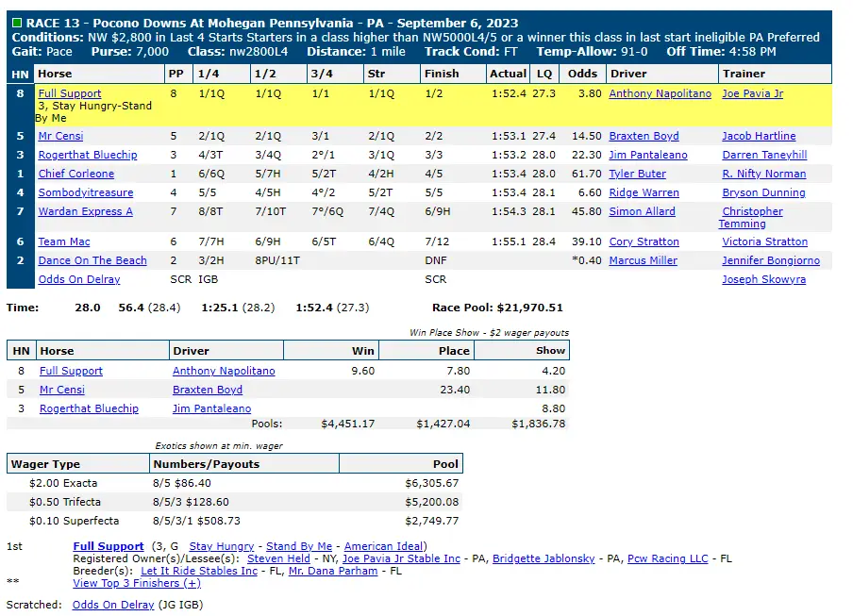Viewport: 853px width, 616px height.
Task: Open Rogerthat Bluechip in the payouts table
Action: pyautogui.click(x=89, y=408)
